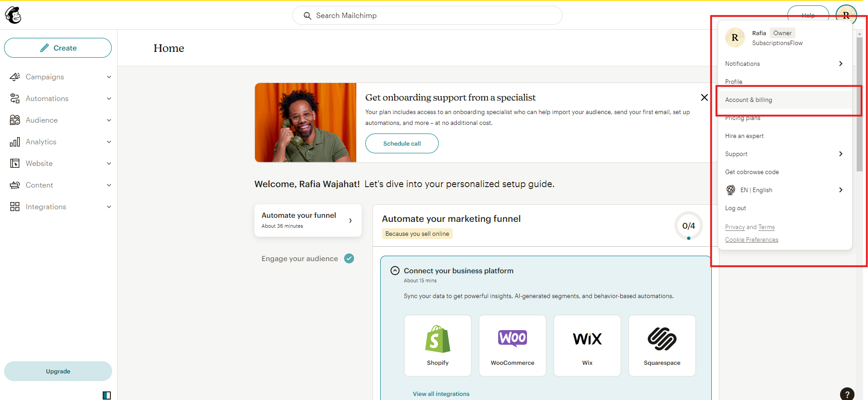Image resolution: width=868 pixels, height=400 pixels.
Task: Open the question mark help bubble
Action: (847, 394)
